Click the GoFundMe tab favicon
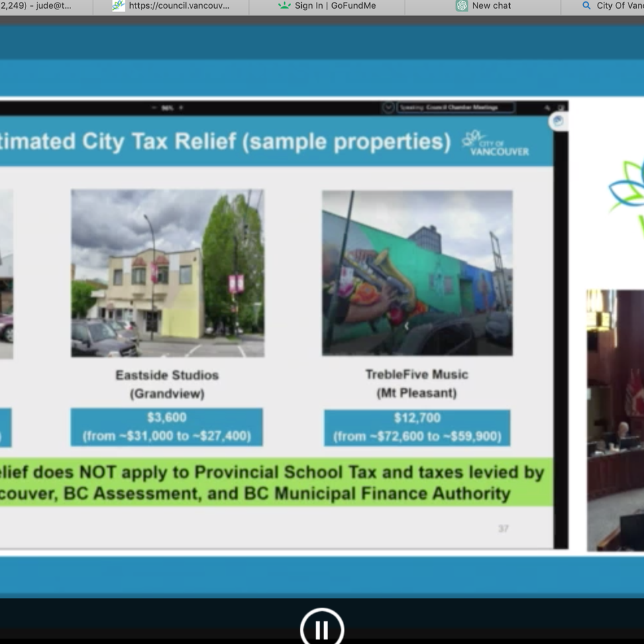Viewport: 644px width, 644px height. (284, 6)
